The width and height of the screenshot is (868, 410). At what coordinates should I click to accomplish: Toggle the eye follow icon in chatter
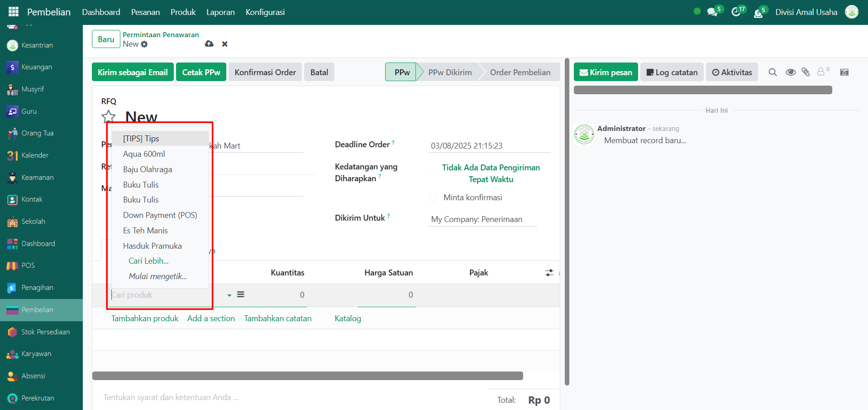791,72
